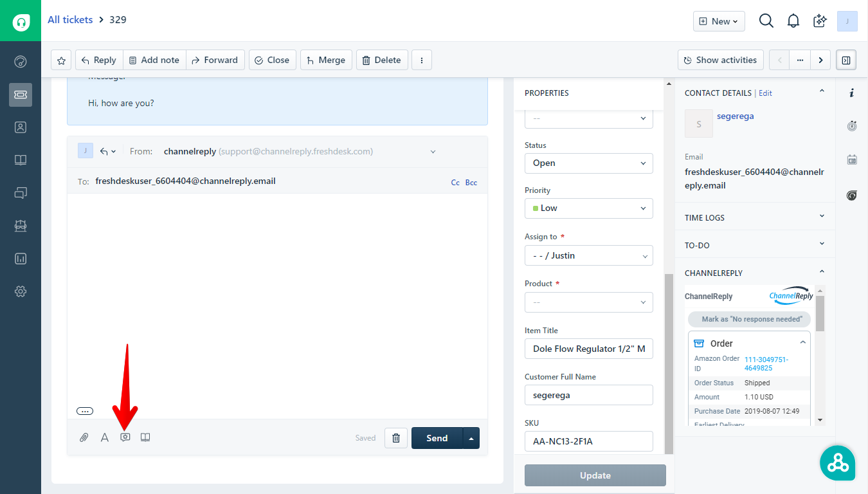This screenshot has width=868, height=494.
Task: Open the search magnifier
Action: tap(766, 21)
